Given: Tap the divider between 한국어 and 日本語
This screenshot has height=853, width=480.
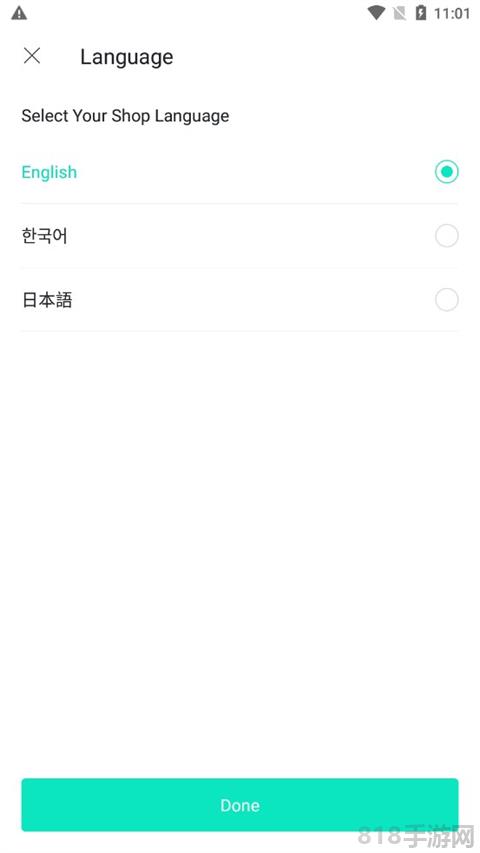Looking at the screenshot, I should click(240, 268).
